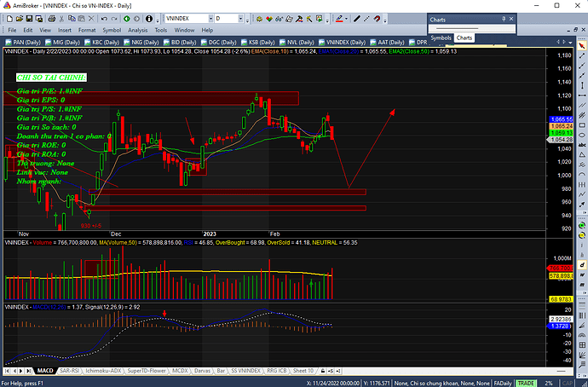Click the line color pen icon

coord(339,19)
